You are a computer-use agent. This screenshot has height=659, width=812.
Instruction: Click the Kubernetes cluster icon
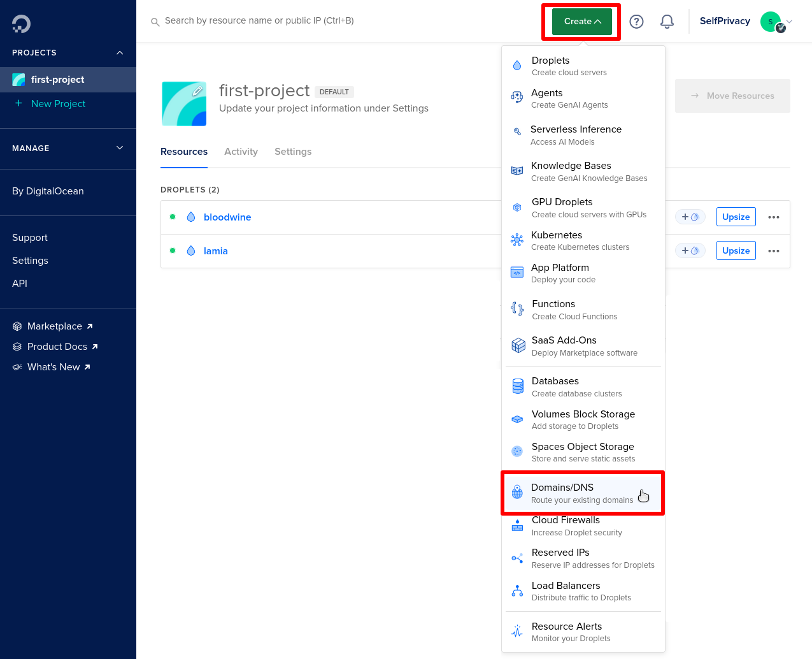point(517,240)
